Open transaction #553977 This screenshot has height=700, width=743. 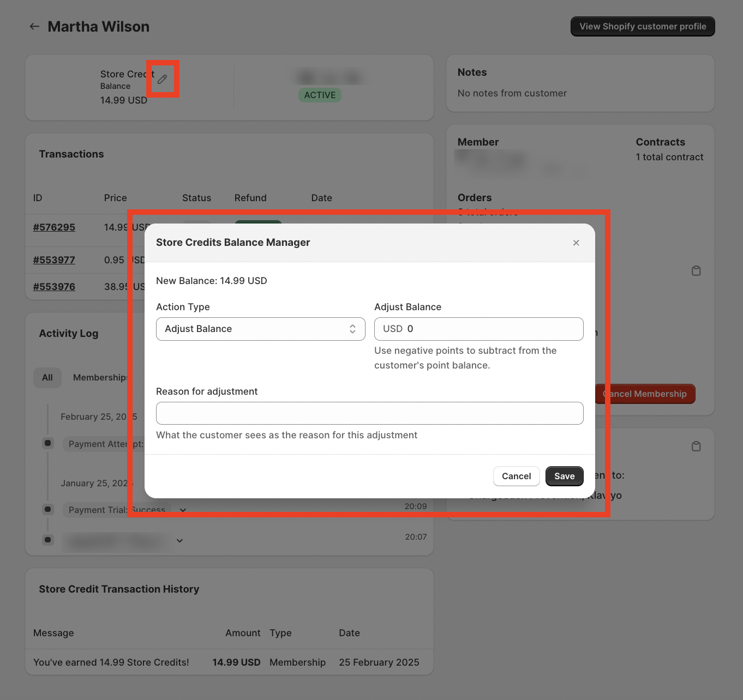pyautogui.click(x=53, y=260)
